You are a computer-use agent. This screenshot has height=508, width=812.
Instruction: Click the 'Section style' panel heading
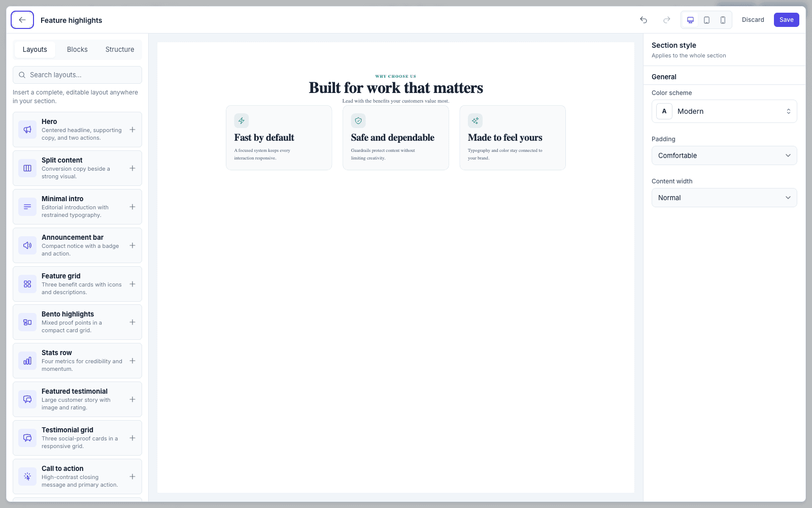coord(674,45)
